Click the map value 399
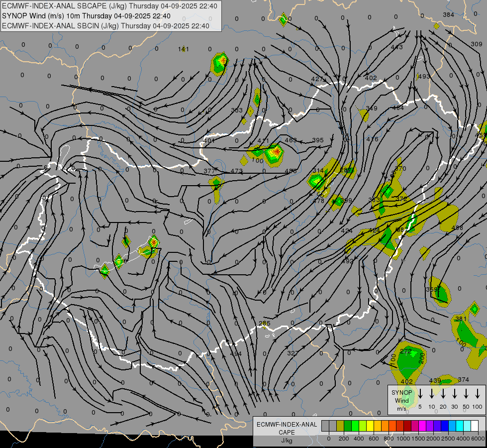This screenshot has height=448, width=487. (x=346, y=200)
